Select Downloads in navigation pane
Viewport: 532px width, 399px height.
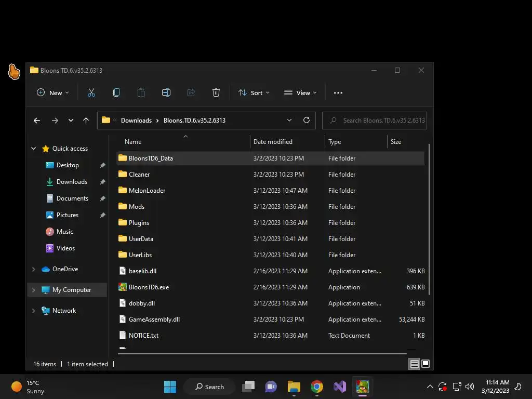click(72, 182)
